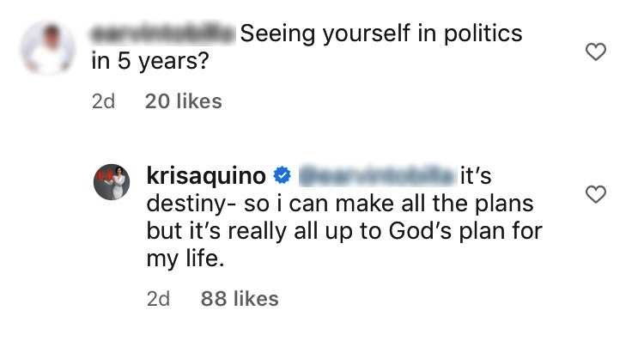Open krisaquino's profile picture
The width and height of the screenshot is (644, 347).
tap(112, 183)
